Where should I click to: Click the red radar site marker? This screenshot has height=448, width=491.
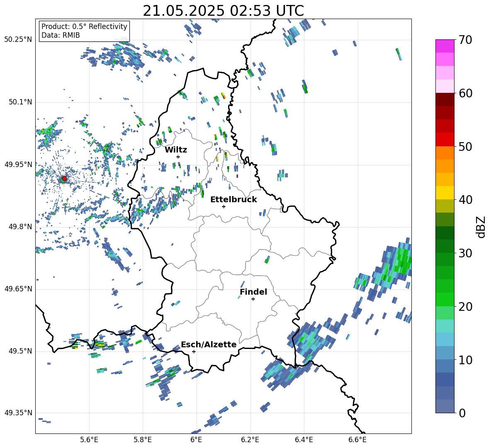point(64,178)
